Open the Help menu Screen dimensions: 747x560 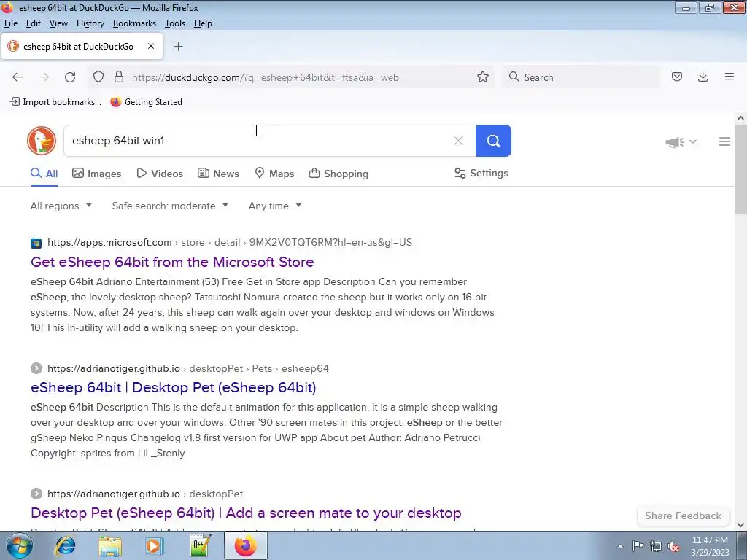click(203, 23)
